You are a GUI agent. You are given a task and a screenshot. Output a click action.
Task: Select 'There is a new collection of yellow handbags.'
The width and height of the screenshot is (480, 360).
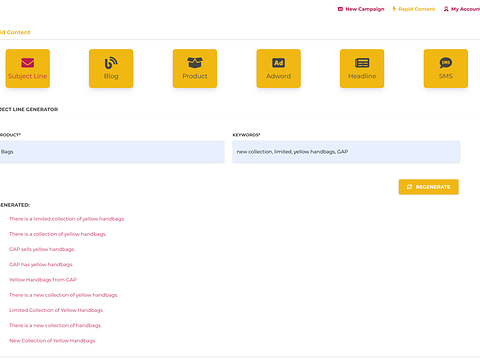click(63, 295)
